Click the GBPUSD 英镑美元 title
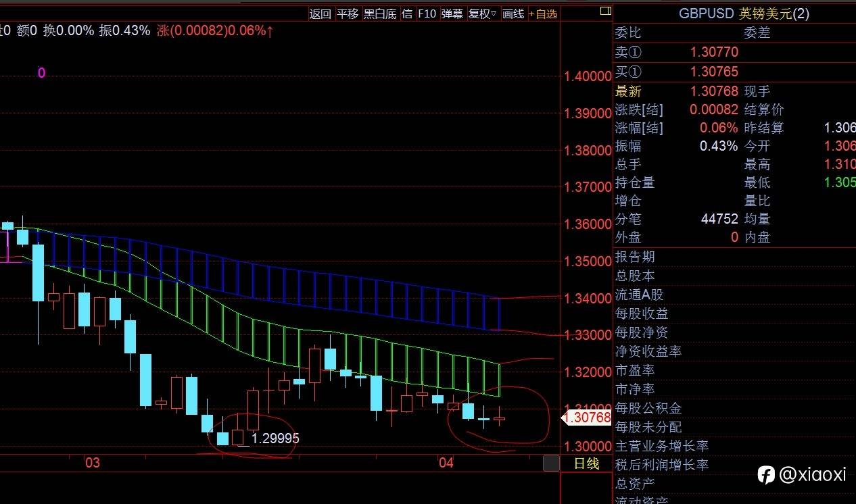This screenshot has width=856, height=504. [744, 14]
